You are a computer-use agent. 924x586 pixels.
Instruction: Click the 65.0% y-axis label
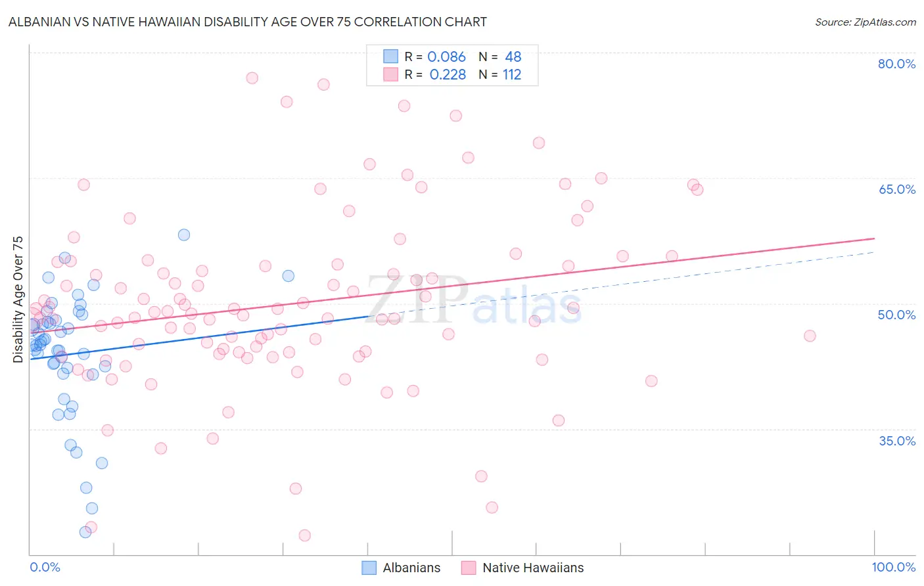pos(896,189)
